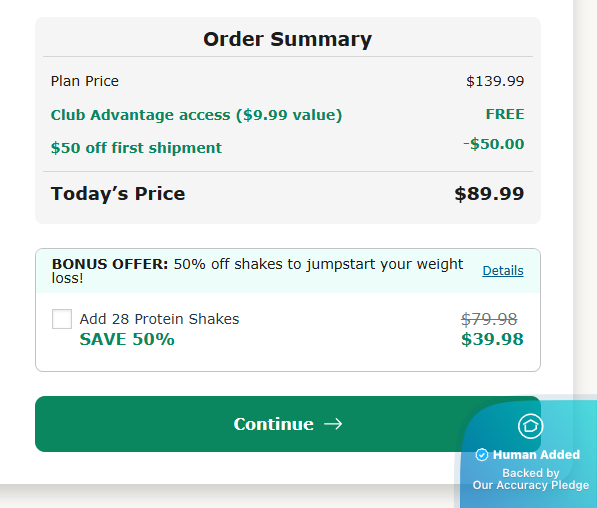
Task: Click the SAVE 50% green text
Action: click(127, 339)
